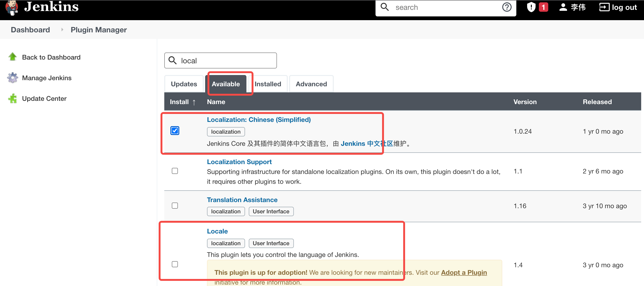The width and height of the screenshot is (644, 286).
Task: Select the Available tab
Action: point(226,84)
